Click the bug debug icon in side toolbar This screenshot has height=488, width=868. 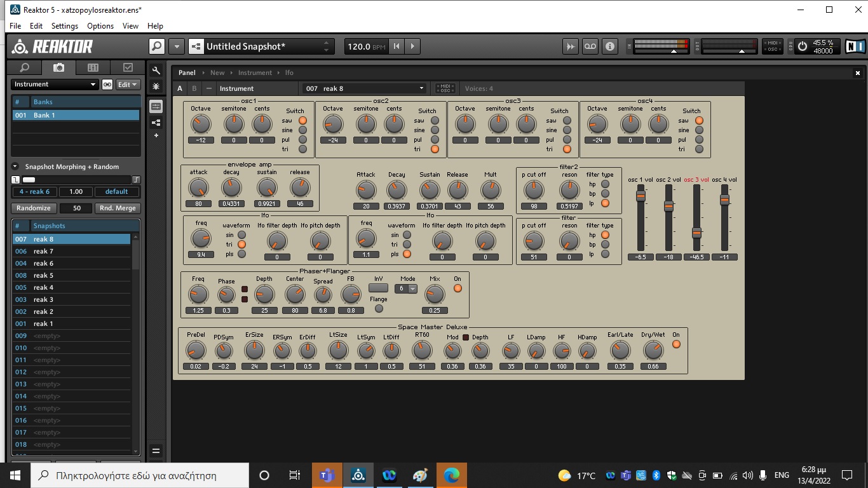coord(156,86)
